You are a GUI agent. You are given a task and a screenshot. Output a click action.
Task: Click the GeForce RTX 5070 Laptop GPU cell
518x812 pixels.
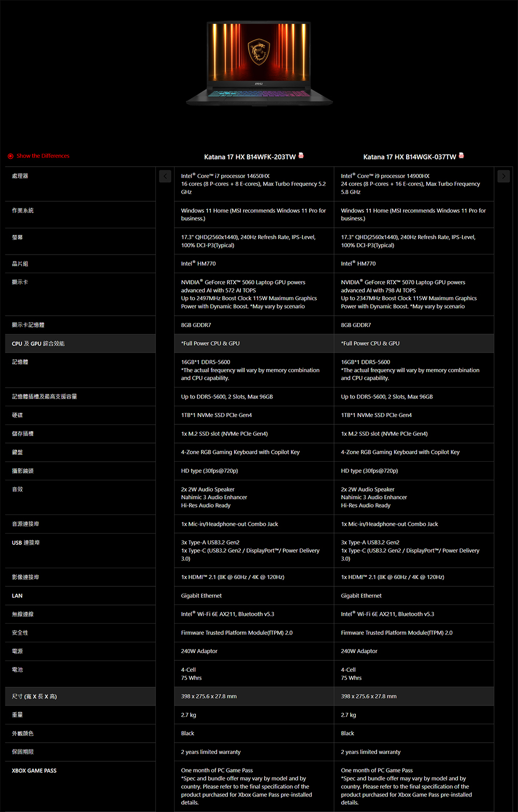[x=409, y=294]
